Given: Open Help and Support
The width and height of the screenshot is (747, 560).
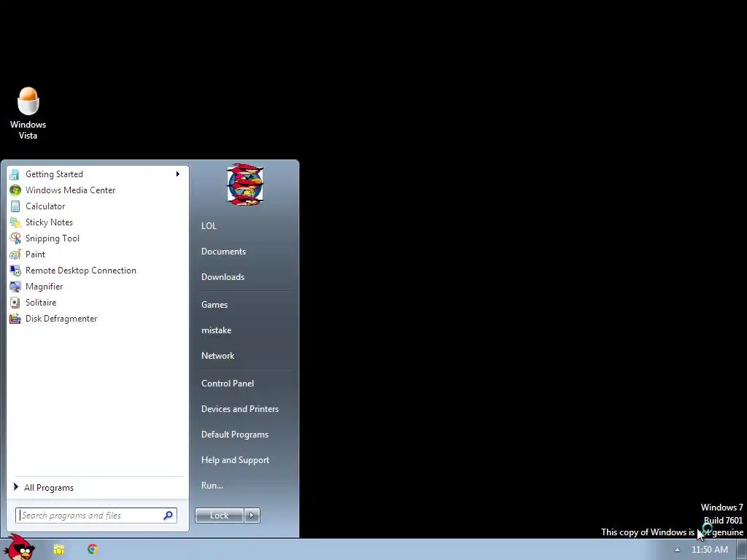Looking at the screenshot, I should point(235,460).
